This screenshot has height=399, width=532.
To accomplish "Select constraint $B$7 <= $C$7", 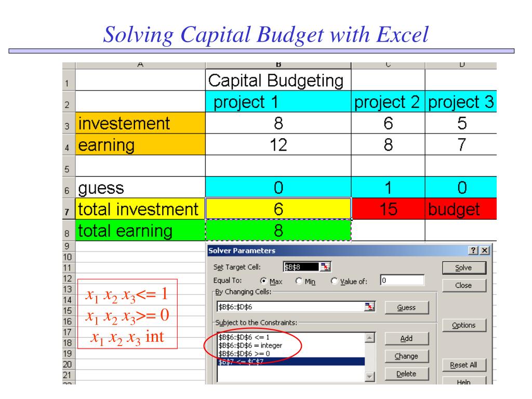I will coord(291,362).
